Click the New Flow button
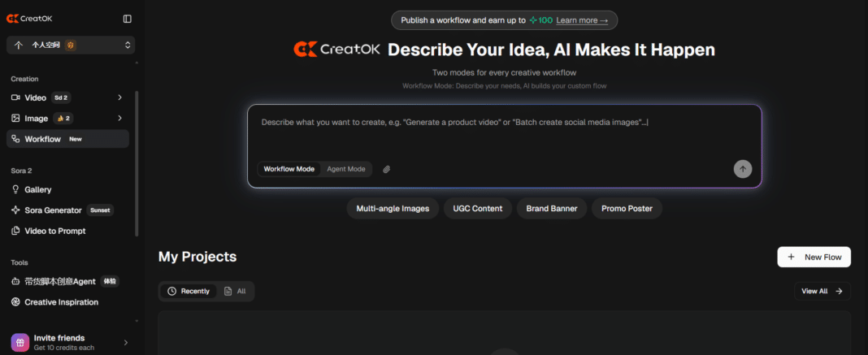The height and width of the screenshot is (355, 868). click(814, 257)
